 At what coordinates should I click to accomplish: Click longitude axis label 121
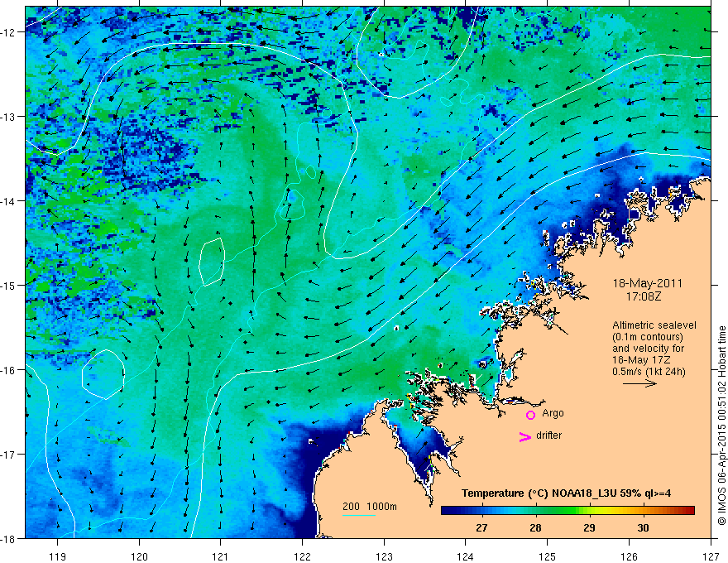tap(221, 556)
